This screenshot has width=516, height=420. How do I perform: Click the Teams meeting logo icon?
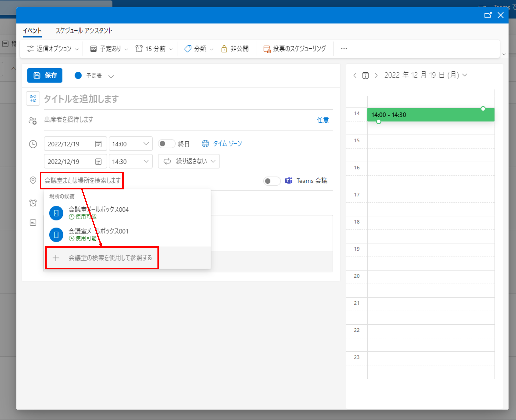coord(289,181)
